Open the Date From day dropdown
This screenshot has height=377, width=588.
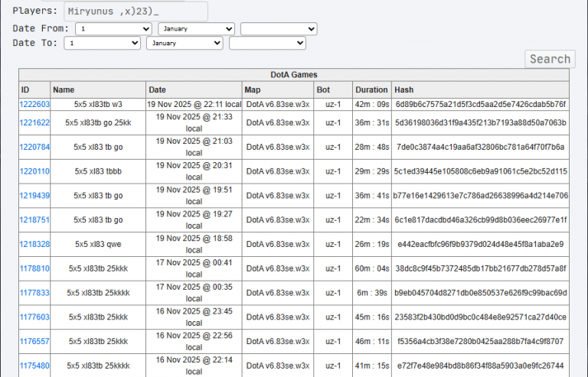click(113, 29)
